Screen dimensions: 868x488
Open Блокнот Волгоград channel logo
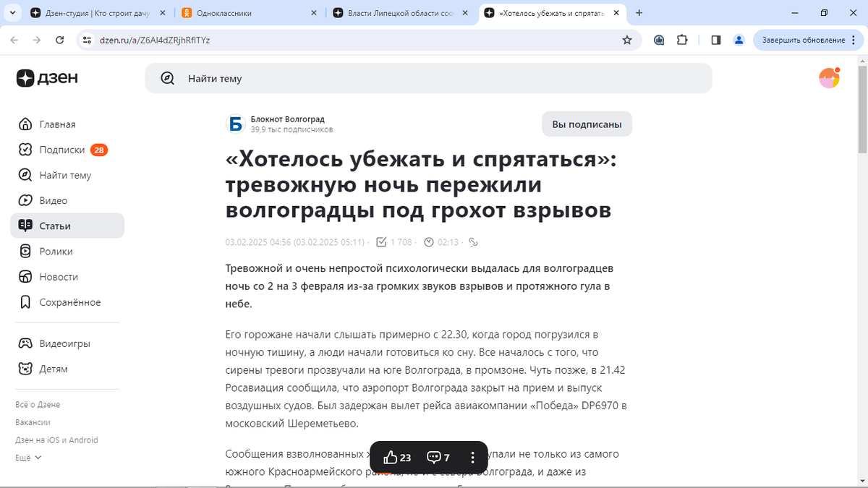tap(235, 124)
